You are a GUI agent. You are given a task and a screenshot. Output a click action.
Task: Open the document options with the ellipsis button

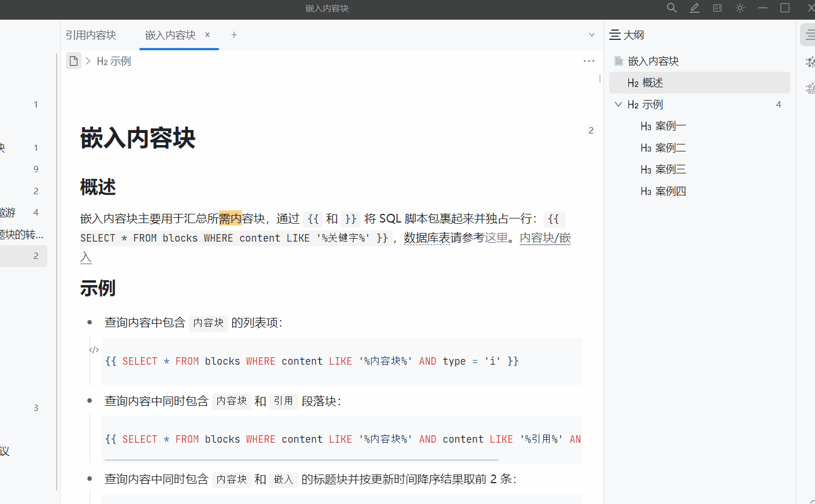pyautogui.click(x=588, y=61)
